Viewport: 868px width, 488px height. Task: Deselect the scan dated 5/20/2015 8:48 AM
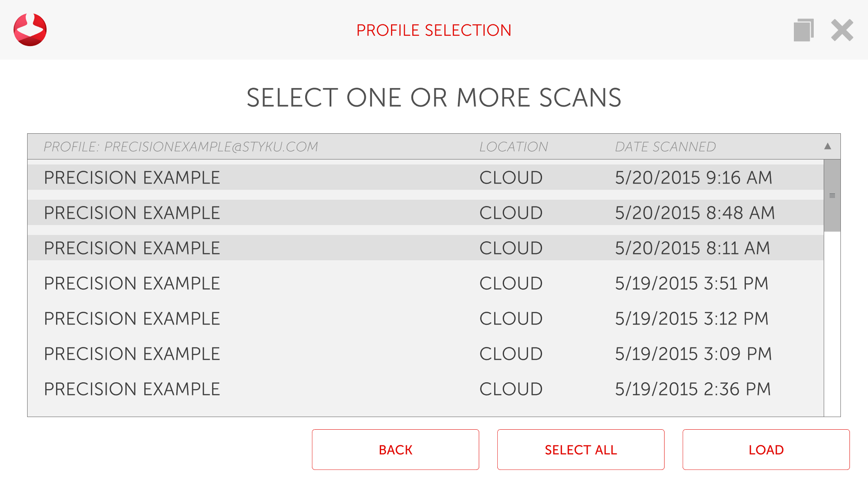pyautogui.click(x=425, y=213)
